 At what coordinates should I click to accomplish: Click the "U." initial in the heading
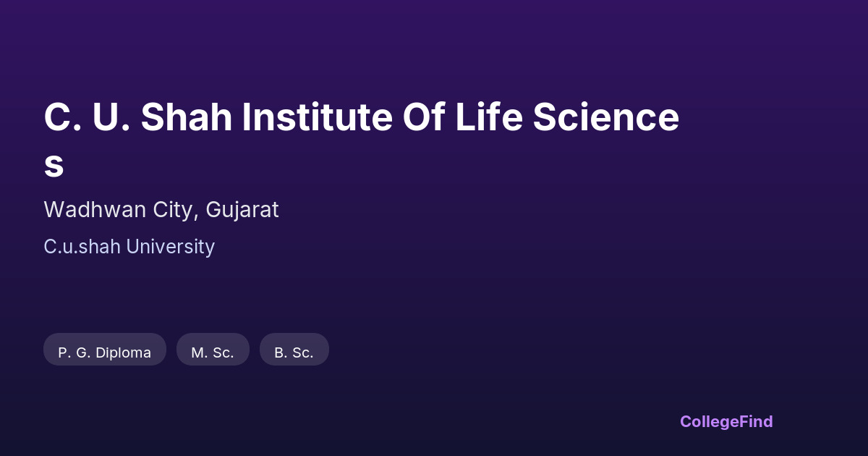[x=111, y=117]
